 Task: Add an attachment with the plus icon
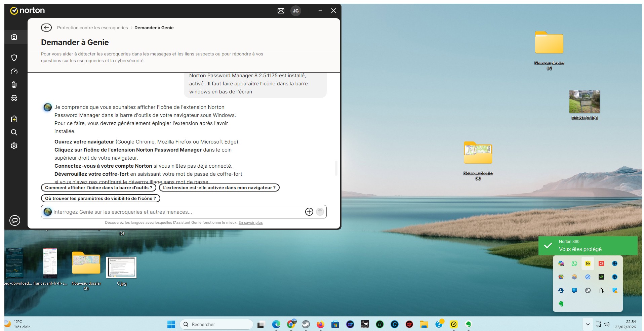(x=309, y=212)
